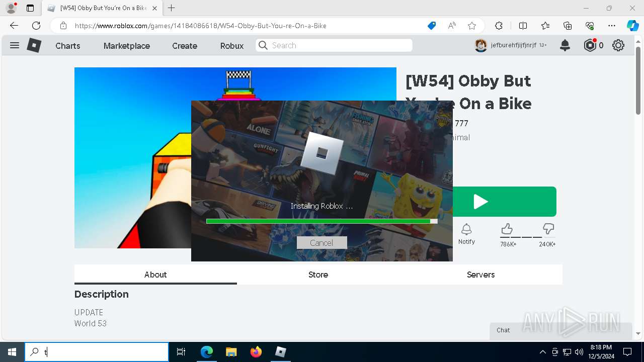The height and width of the screenshot is (362, 644).
Task: Open Task View on the taskbar
Action: point(181,352)
